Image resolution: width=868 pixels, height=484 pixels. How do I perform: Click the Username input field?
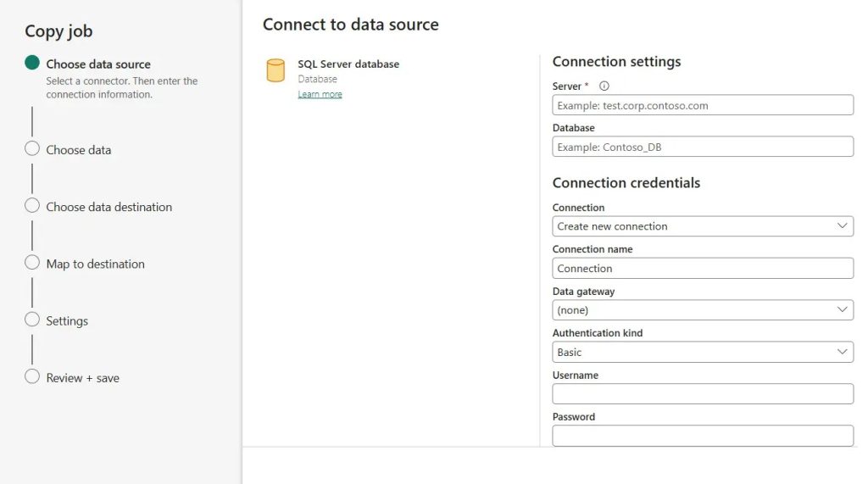(703, 394)
